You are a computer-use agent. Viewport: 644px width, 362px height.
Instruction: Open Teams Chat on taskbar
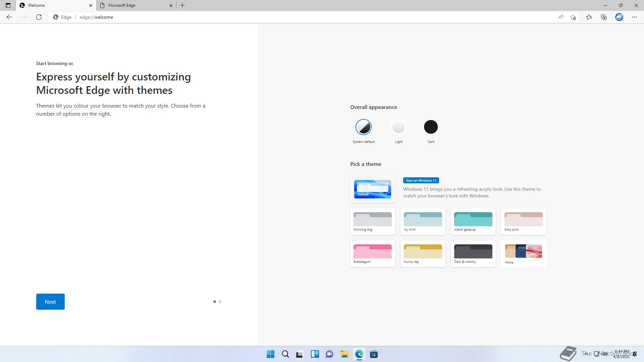click(x=330, y=354)
